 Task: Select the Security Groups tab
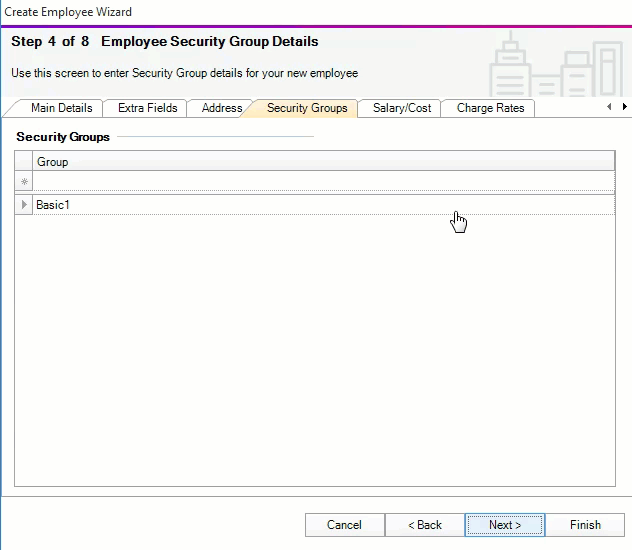[306, 108]
